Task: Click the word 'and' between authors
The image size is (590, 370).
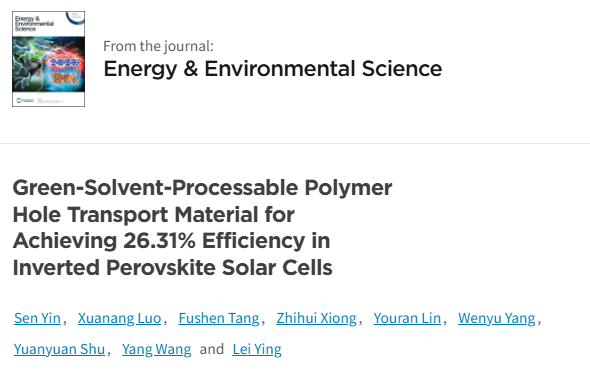Action: coord(212,349)
